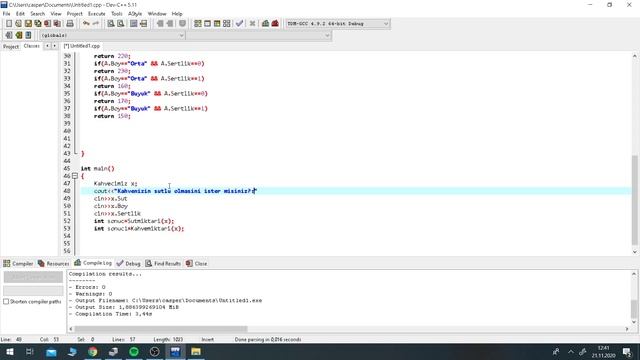Open the Edit menu

(x=20, y=13)
